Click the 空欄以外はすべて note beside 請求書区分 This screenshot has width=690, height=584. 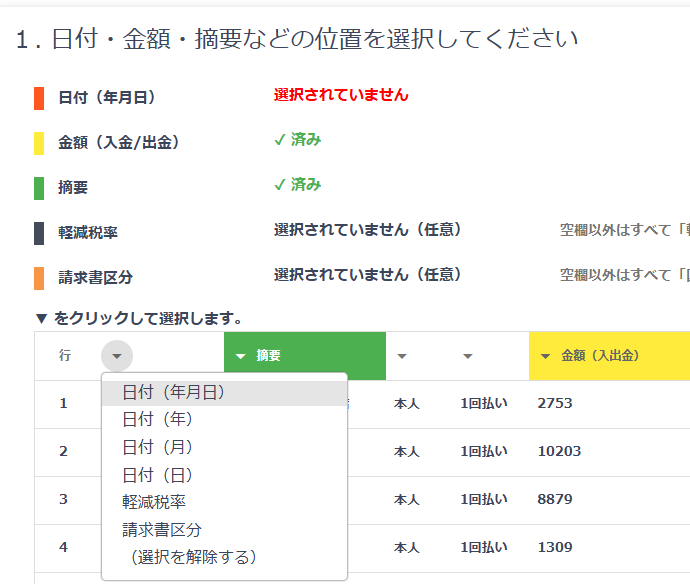tap(625, 275)
